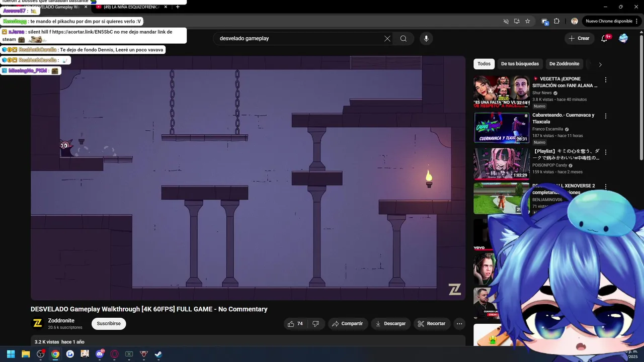Click the Franco Escamilla channel name
The height and width of the screenshot is (362, 644).
coord(547,129)
